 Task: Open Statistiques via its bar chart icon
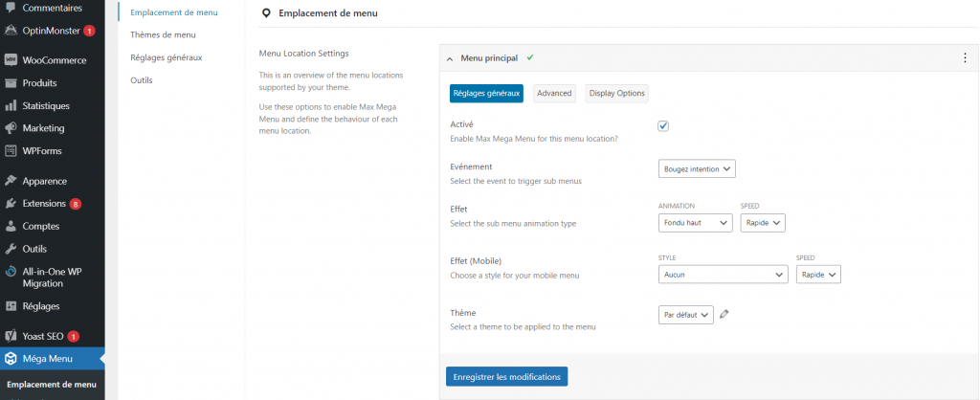coord(11,105)
